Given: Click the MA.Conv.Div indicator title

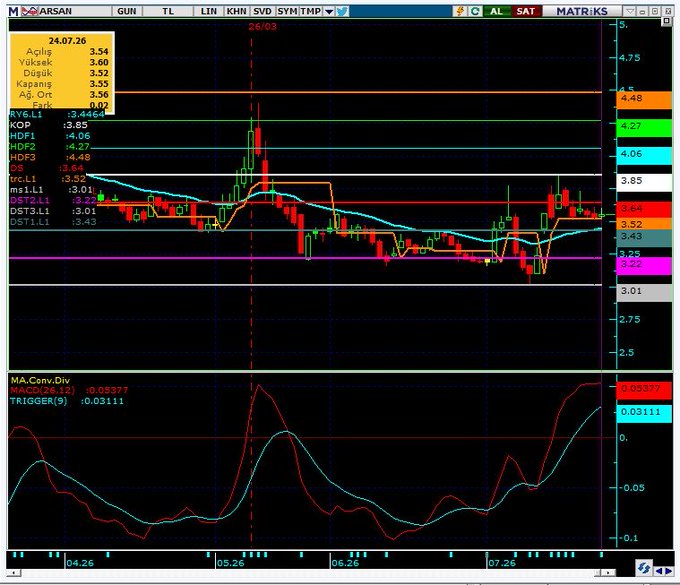Looking at the screenshot, I should [40, 380].
